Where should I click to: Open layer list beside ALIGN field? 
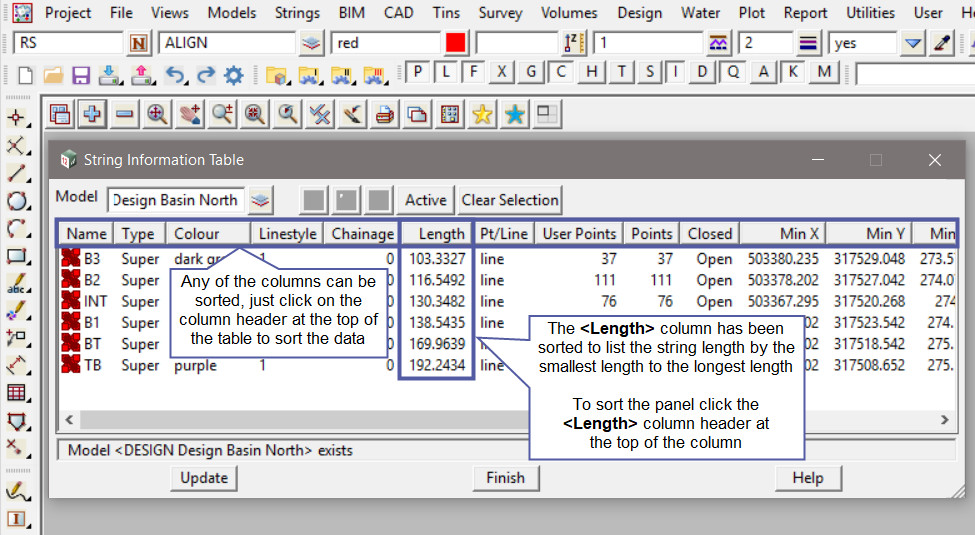(x=312, y=43)
